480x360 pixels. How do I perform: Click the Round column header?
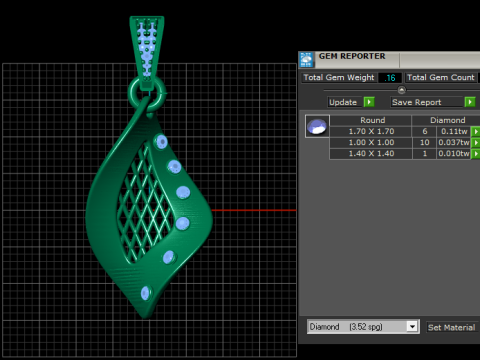(372, 120)
